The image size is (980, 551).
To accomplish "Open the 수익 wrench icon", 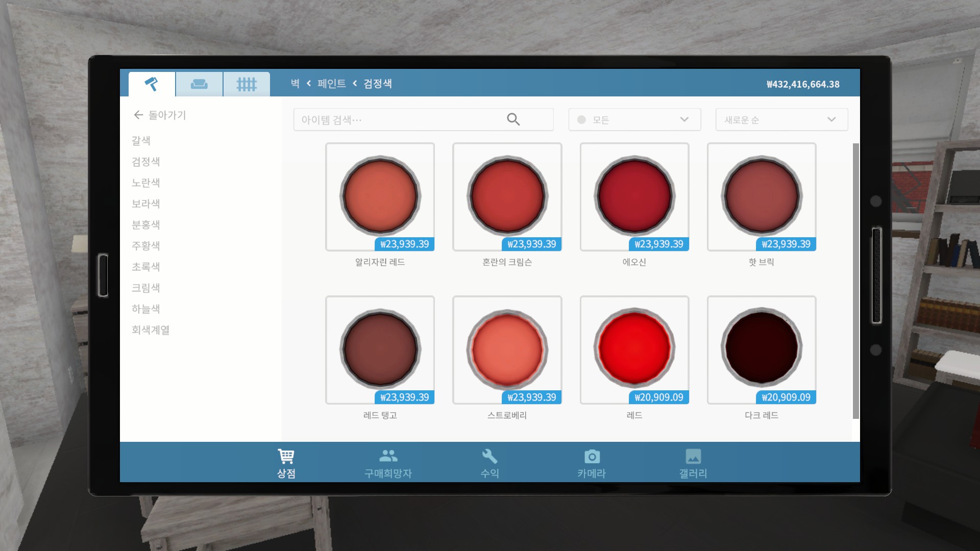I will point(489,457).
